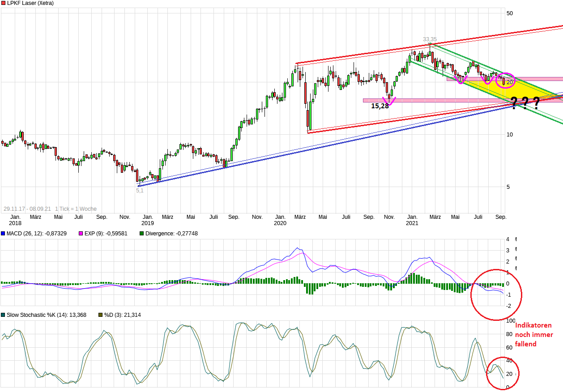Click the 'Indikatoren noch immer fallend' note

(x=534, y=335)
